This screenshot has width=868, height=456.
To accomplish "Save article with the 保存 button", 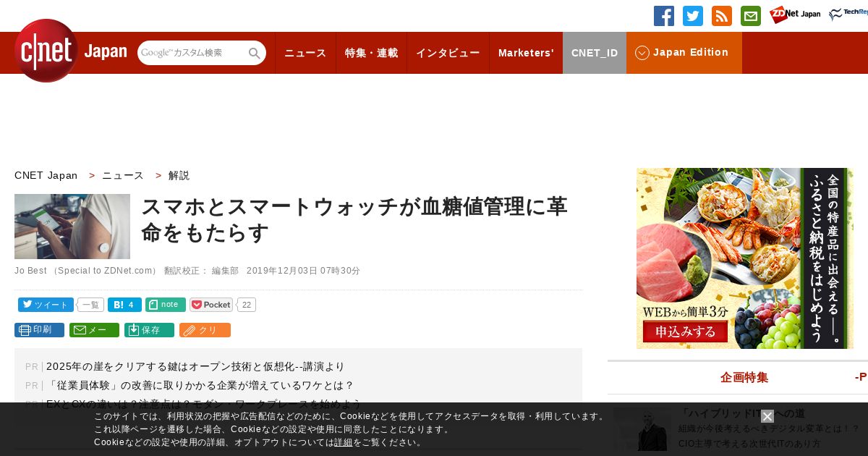I will (149, 330).
